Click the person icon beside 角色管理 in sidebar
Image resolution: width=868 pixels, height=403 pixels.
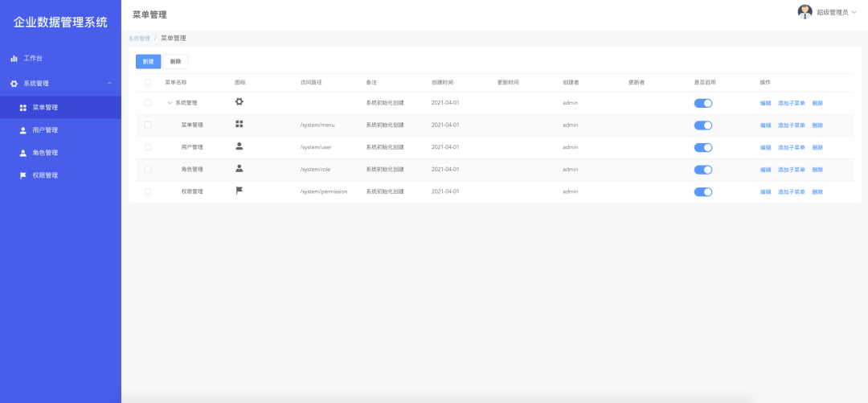tap(23, 153)
